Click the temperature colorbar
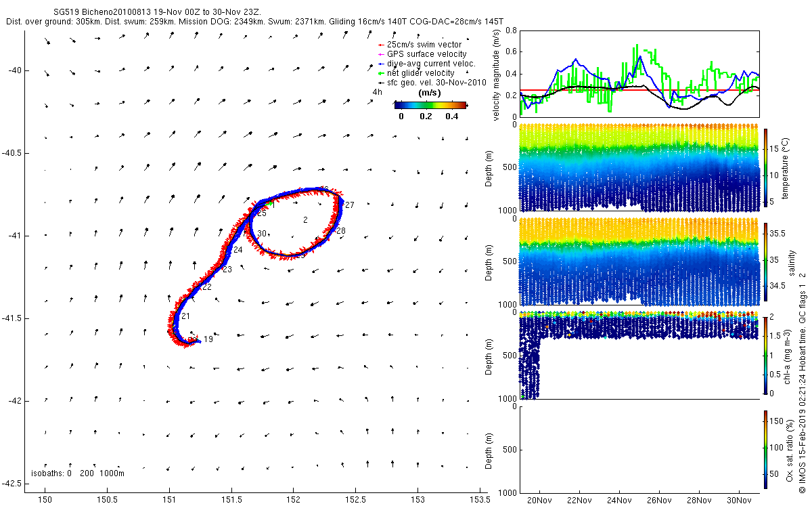The height and width of the screenshot is (508, 812). tap(765, 167)
